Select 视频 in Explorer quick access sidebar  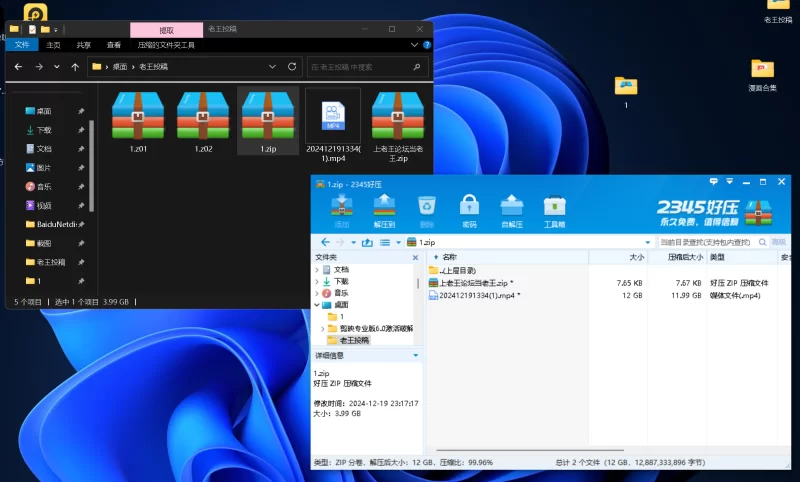click(x=44, y=206)
